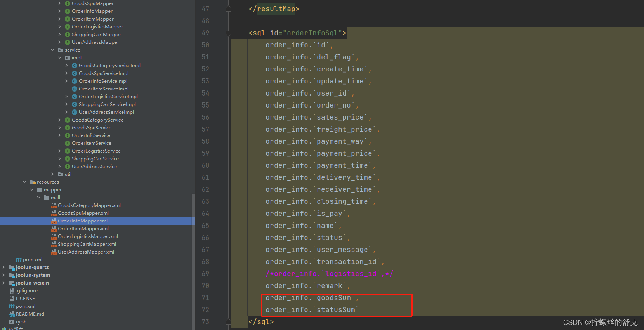Image resolution: width=644 pixels, height=330 pixels.
Task: Click the order_info.`del_flag` line
Action: click(312, 57)
